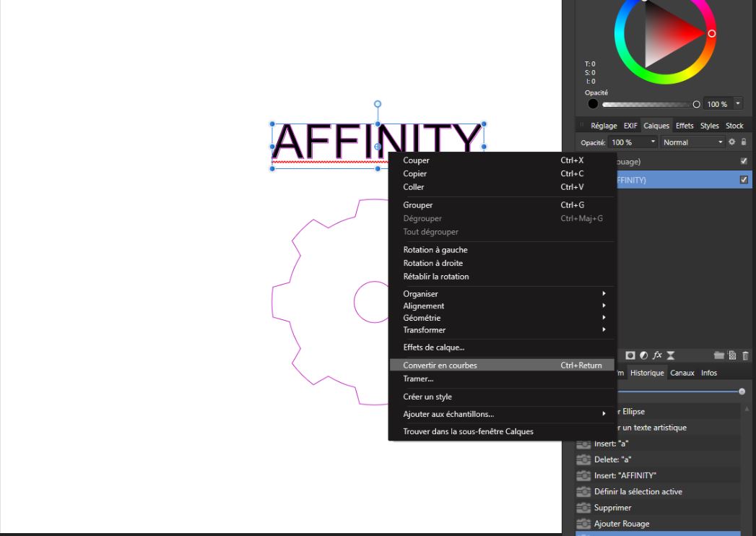Select Rétablir la rotation
Screen dimensions: 756x536
pyautogui.click(x=501, y=277)
